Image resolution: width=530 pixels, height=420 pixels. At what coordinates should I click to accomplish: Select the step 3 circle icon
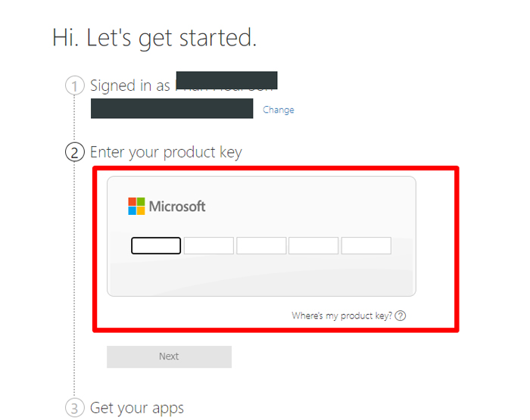pyautogui.click(x=75, y=408)
